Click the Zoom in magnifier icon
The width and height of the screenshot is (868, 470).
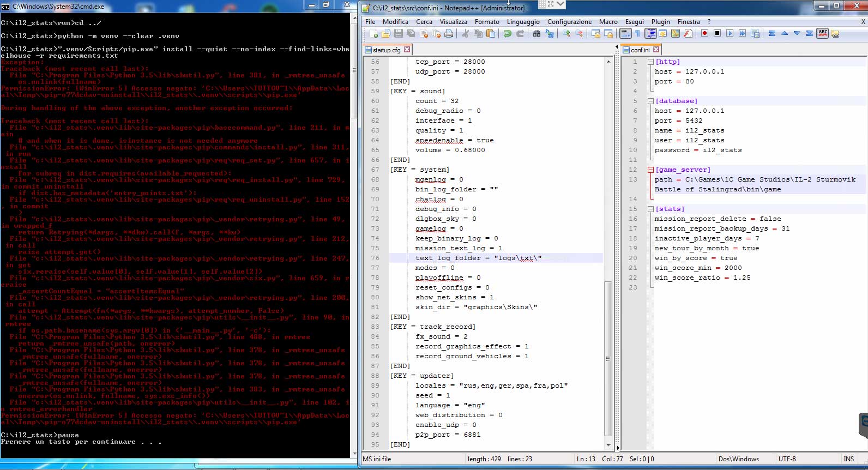566,34
